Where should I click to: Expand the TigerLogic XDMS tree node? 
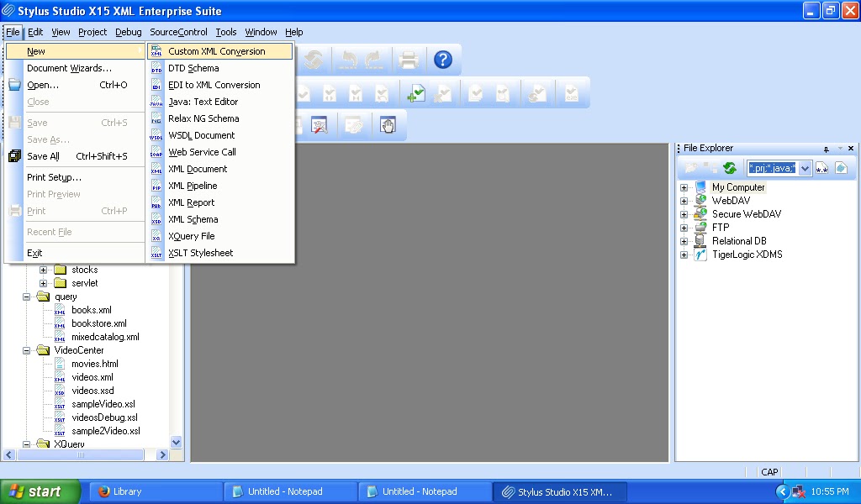[684, 255]
